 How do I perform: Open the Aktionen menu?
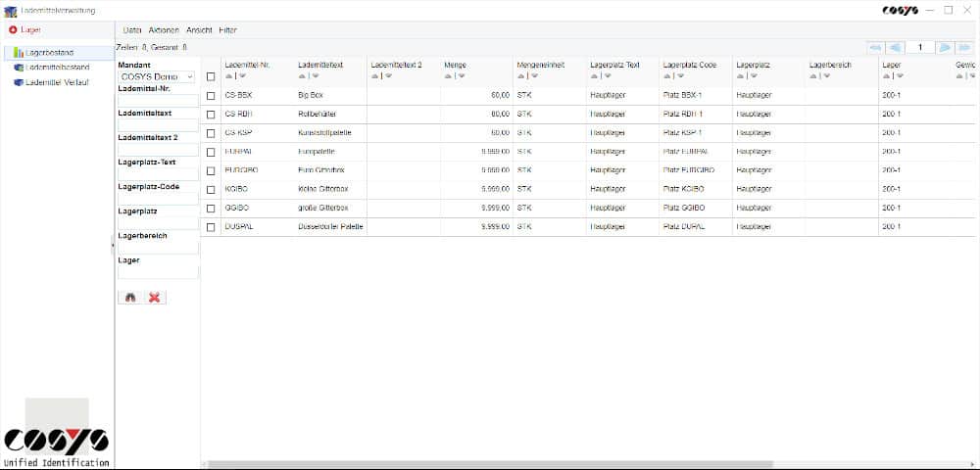(164, 30)
